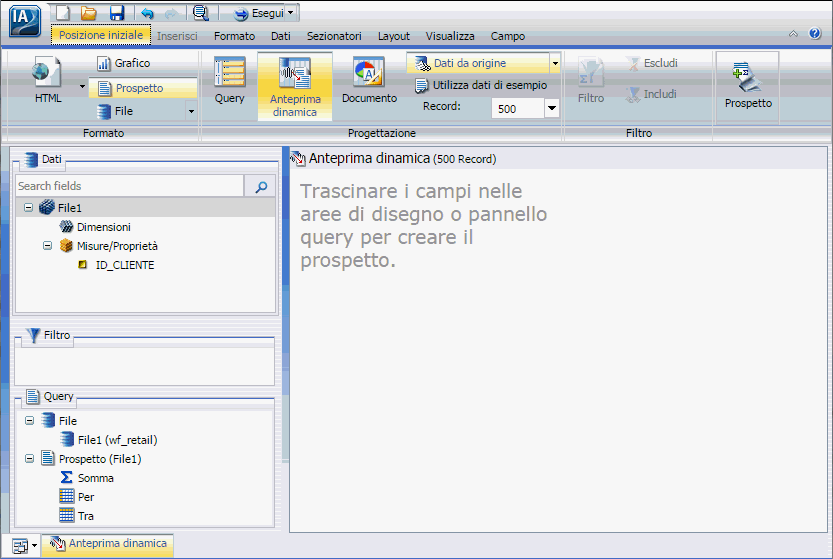The height and width of the screenshot is (559, 833).
Task: Click the Record value field 500
Action: 518,108
